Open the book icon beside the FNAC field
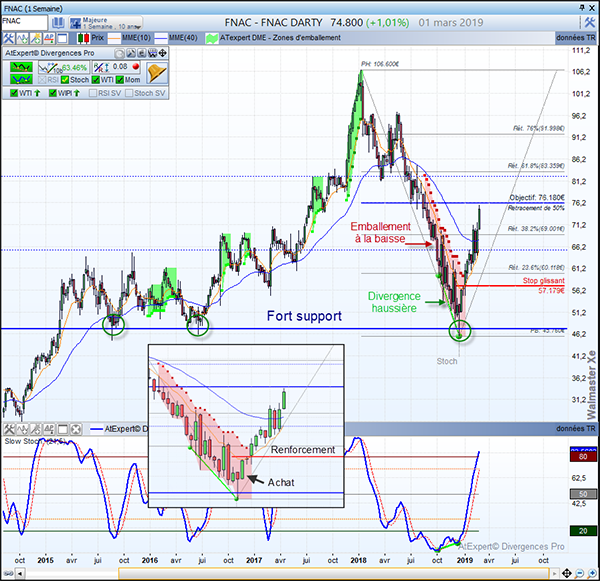Image resolution: width=600 pixels, height=581 pixels. pyautogui.click(x=58, y=23)
